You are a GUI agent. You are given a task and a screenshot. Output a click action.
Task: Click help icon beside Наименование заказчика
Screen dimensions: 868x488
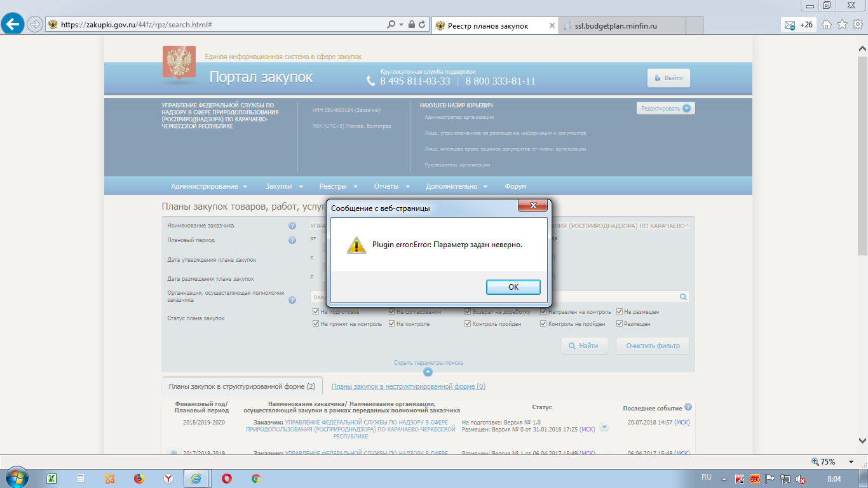[x=292, y=226]
